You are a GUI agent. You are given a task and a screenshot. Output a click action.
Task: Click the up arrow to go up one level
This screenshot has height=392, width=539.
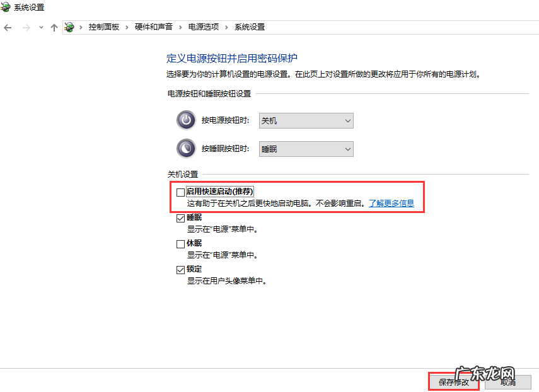(54, 28)
